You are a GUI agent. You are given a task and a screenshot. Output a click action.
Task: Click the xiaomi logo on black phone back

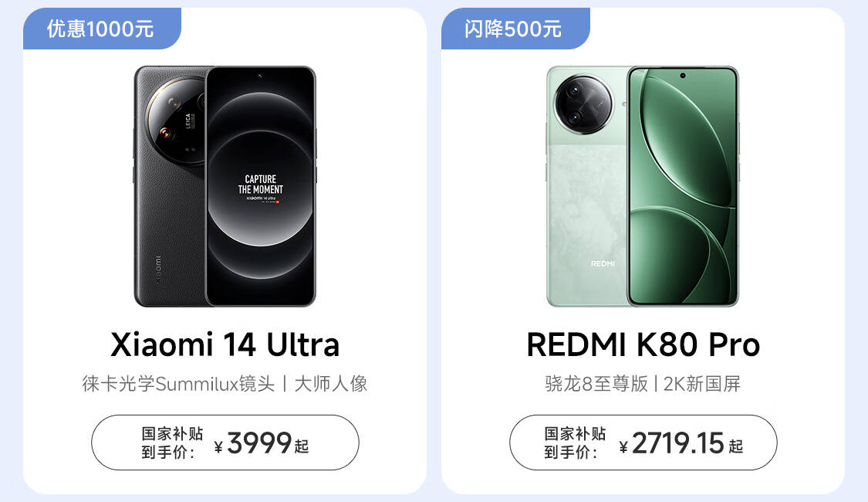pyautogui.click(x=157, y=270)
